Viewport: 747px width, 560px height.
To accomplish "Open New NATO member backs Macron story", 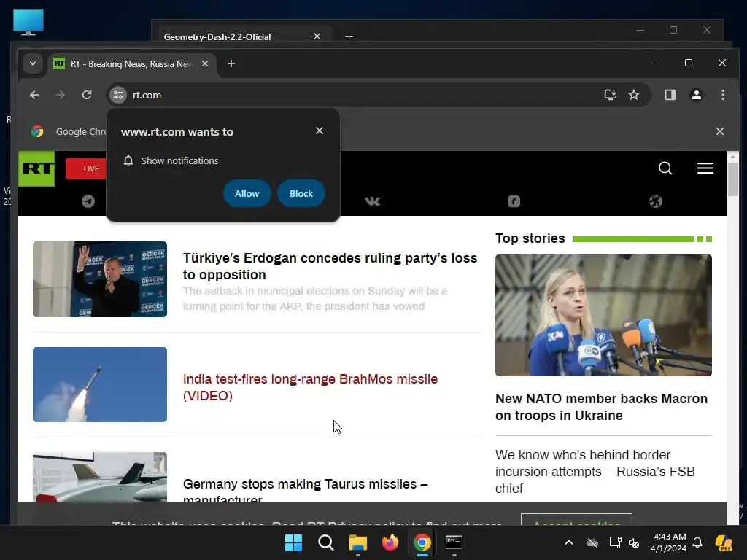I will (601, 407).
